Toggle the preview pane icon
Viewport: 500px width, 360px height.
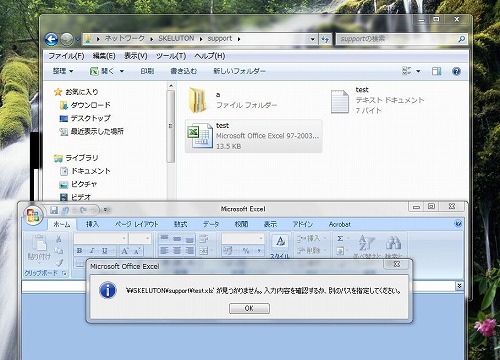click(x=436, y=71)
